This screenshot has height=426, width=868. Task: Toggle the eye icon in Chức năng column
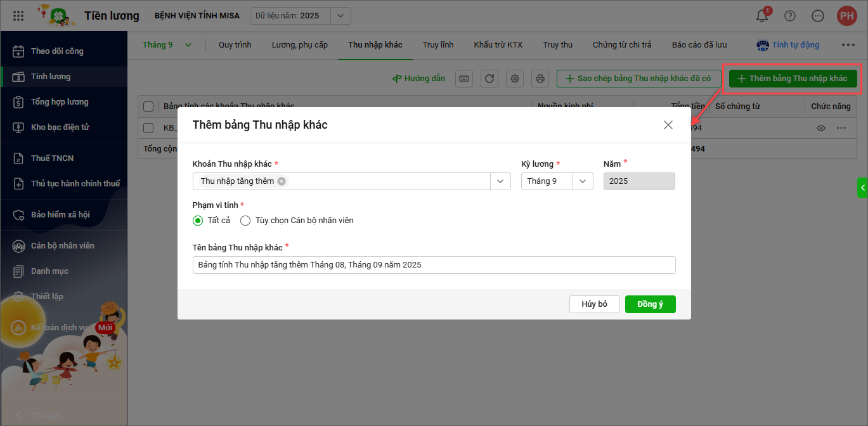pos(821,128)
